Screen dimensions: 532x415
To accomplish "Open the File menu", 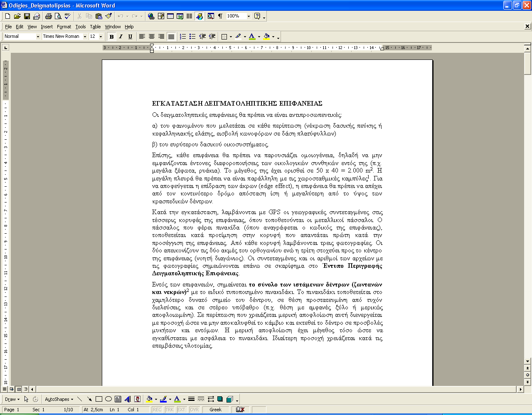I will tap(8, 27).
